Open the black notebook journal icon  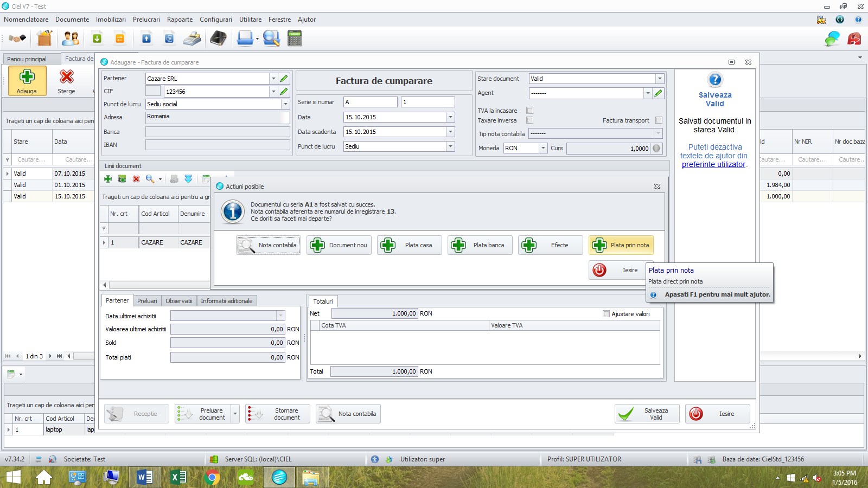(x=218, y=38)
